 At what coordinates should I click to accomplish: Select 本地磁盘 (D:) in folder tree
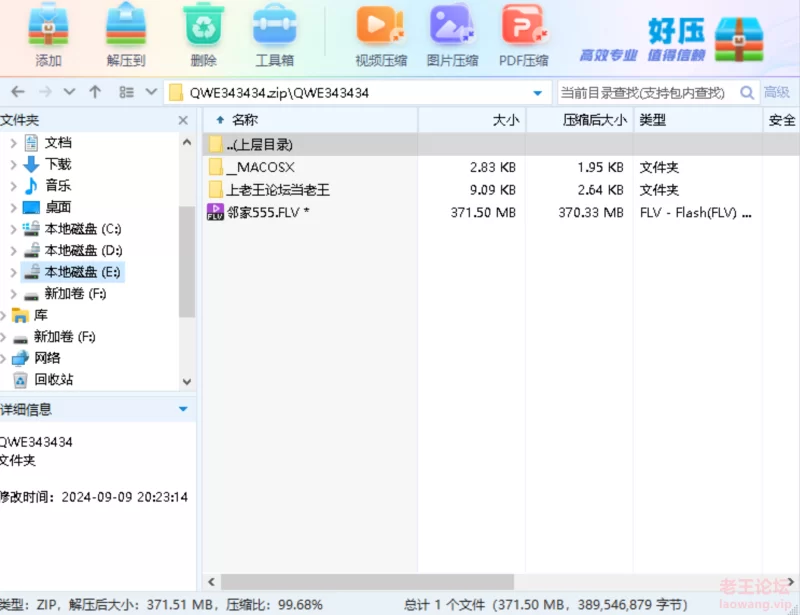tap(82, 250)
